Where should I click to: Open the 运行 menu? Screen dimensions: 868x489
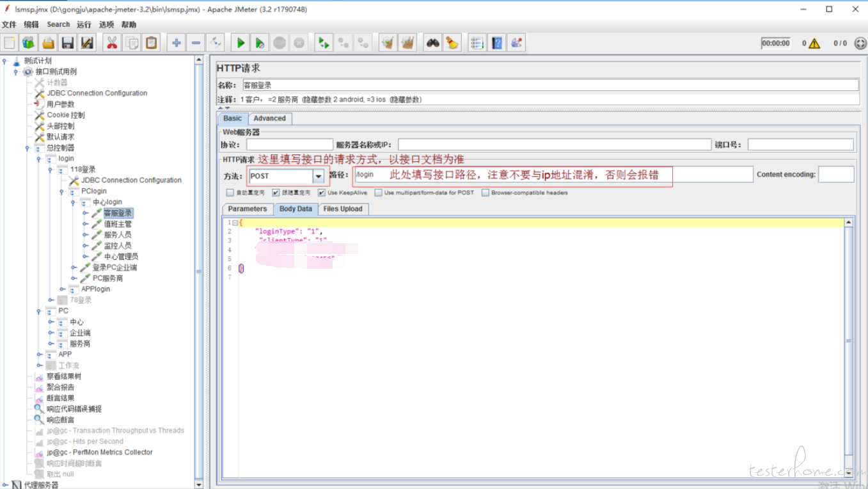coord(84,24)
